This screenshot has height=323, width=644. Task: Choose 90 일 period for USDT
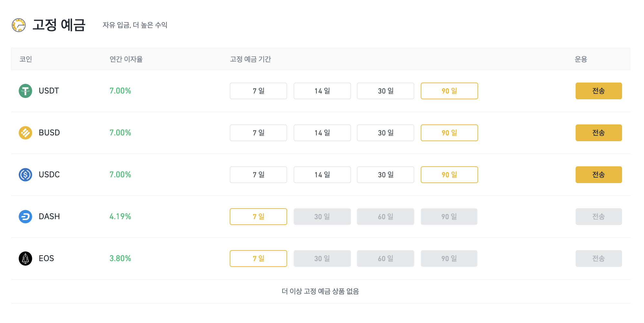(x=449, y=91)
